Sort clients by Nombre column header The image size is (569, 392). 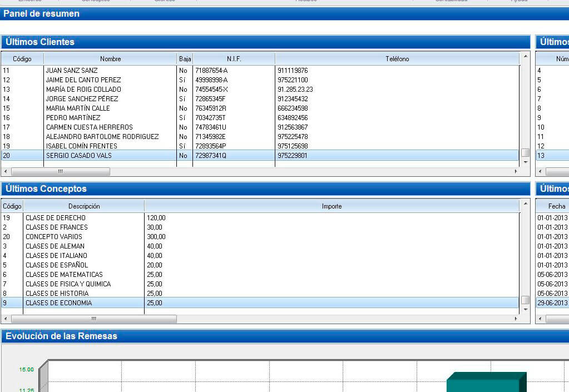pos(110,59)
